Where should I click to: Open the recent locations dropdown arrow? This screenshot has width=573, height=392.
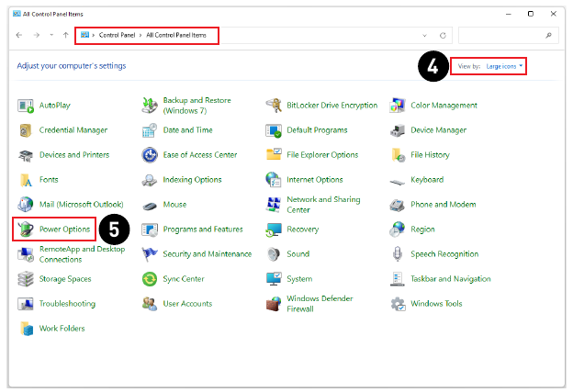[x=51, y=35]
